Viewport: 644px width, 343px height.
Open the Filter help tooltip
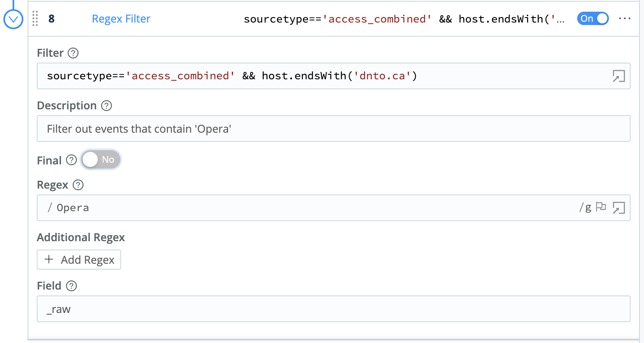click(x=73, y=53)
